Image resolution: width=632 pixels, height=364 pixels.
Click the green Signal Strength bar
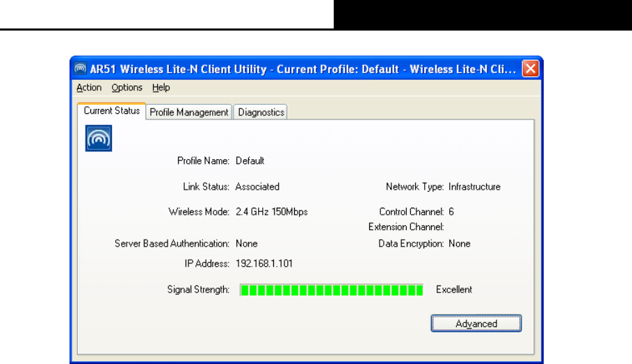click(332, 290)
